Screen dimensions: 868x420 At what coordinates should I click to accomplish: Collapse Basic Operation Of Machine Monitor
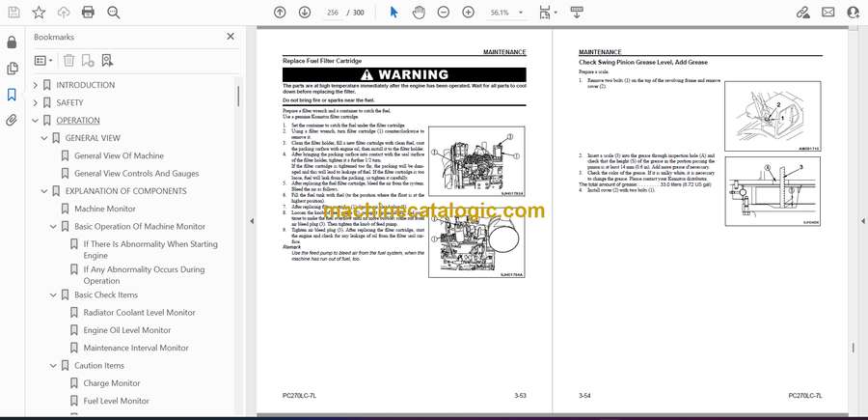[54, 227]
